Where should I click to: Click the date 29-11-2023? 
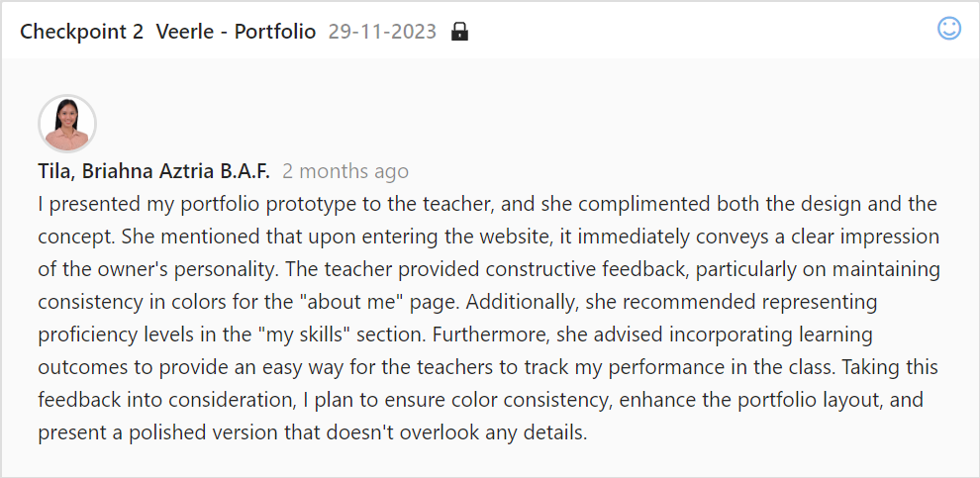[x=382, y=32]
